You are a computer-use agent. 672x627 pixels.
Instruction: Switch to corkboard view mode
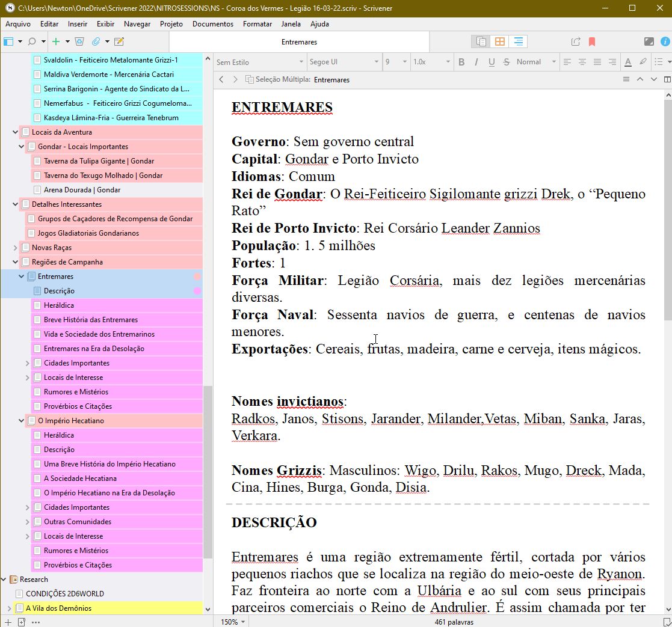tap(500, 41)
